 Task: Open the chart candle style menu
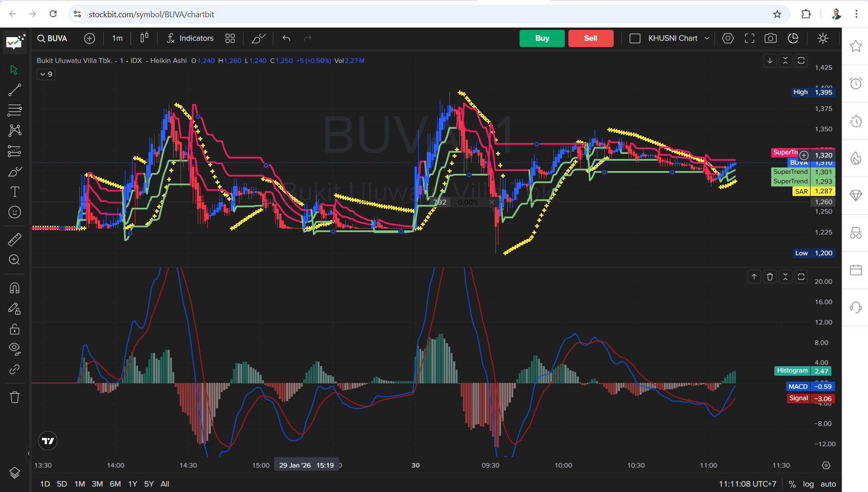pos(144,38)
